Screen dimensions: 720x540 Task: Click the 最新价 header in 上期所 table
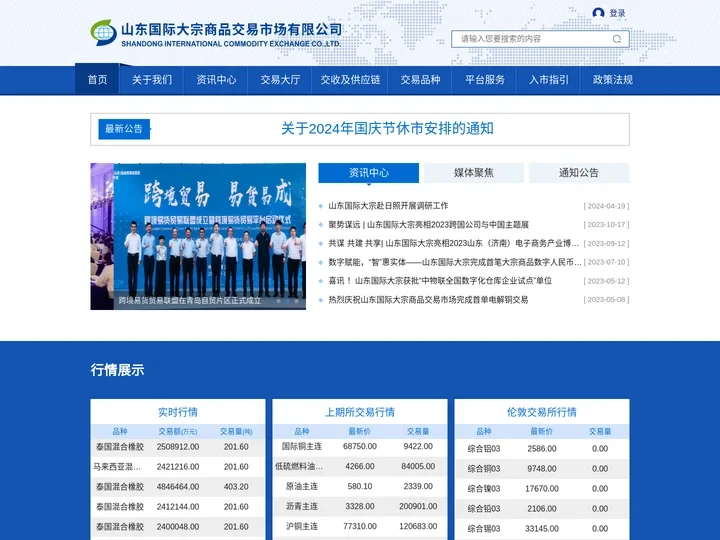coord(360,432)
